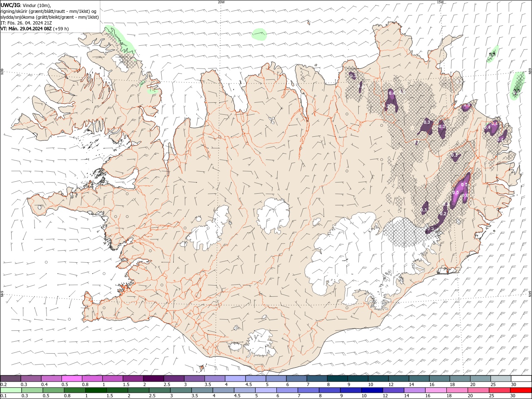The image size is (532, 399).
Task: Click lower legend swatch labeled 8
Action: (x=329, y=390)
